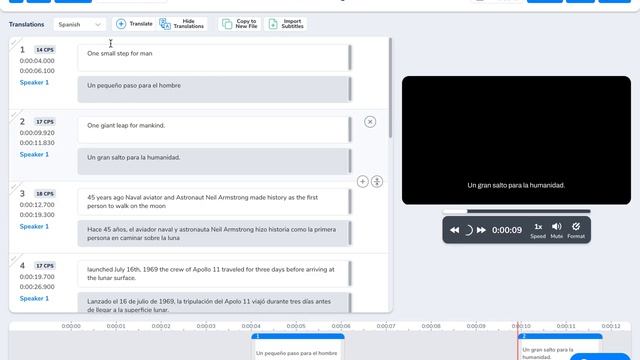Click Copy to New File button

click(240, 24)
